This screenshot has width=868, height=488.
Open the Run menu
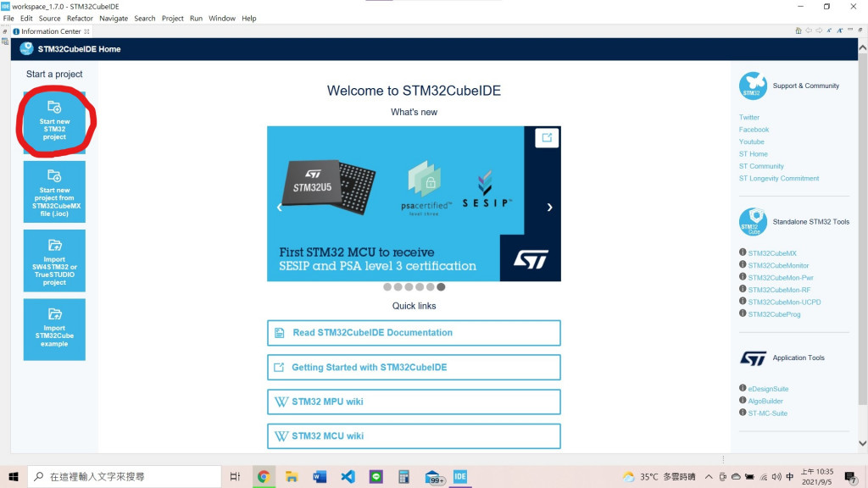(x=196, y=19)
